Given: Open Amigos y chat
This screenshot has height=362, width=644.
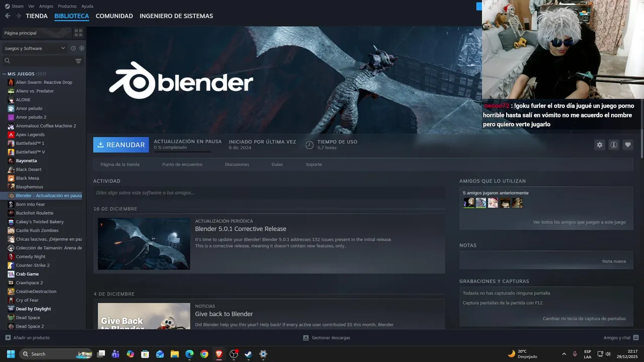Looking at the screenshot, I should pos(621,338).
